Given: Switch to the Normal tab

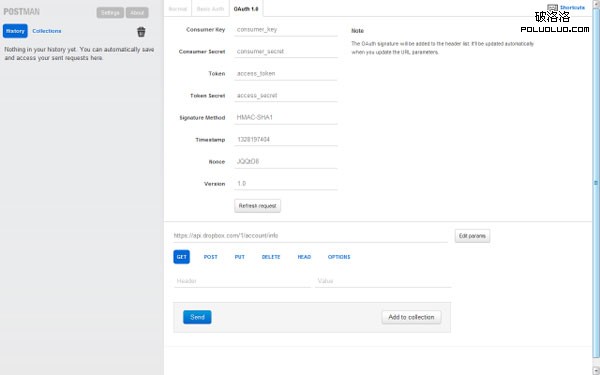Looking at the screenshot, I should click(178, 8).
